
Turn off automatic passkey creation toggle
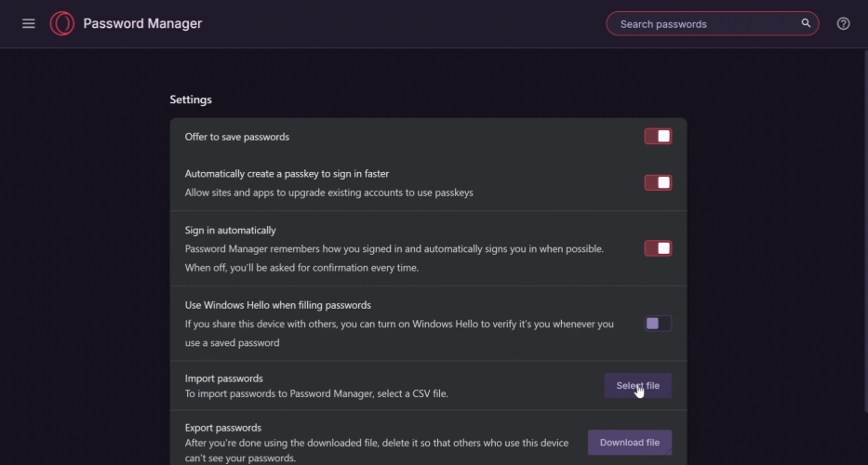coord(658,182)
